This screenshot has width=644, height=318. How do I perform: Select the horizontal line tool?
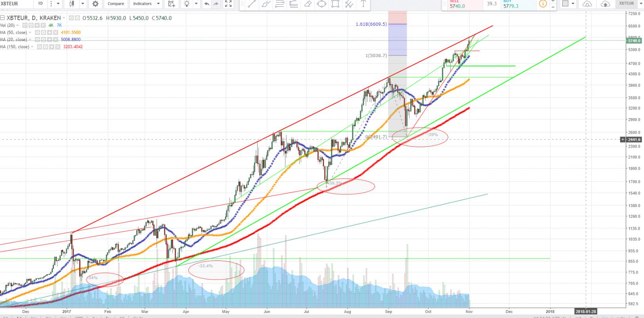(x=280, y=4)
